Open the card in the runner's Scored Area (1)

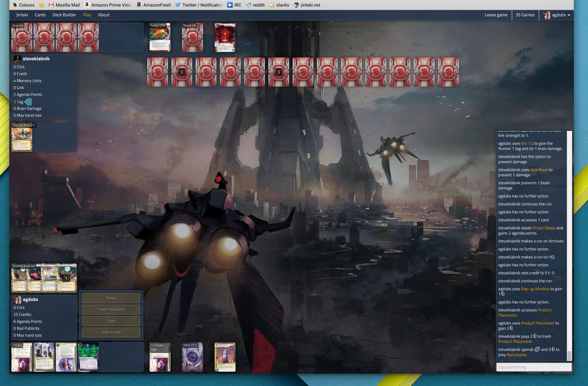coord(22,137)
